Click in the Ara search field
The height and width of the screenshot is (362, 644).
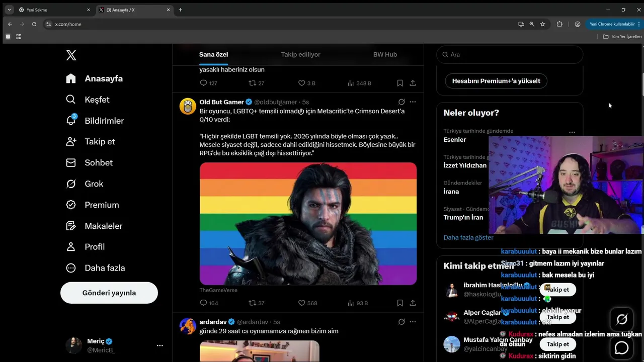tap(510, 54)
